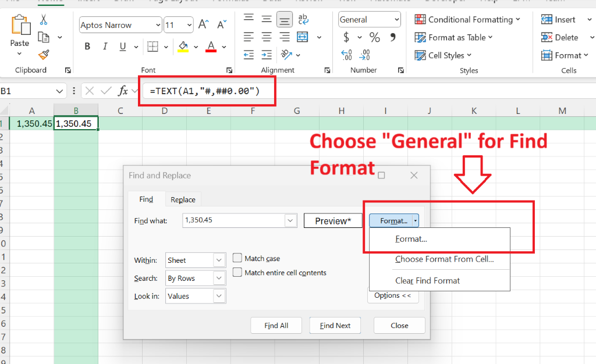Open the General number format dropdown
The image size is (596, 364).
tap(397, 19)
